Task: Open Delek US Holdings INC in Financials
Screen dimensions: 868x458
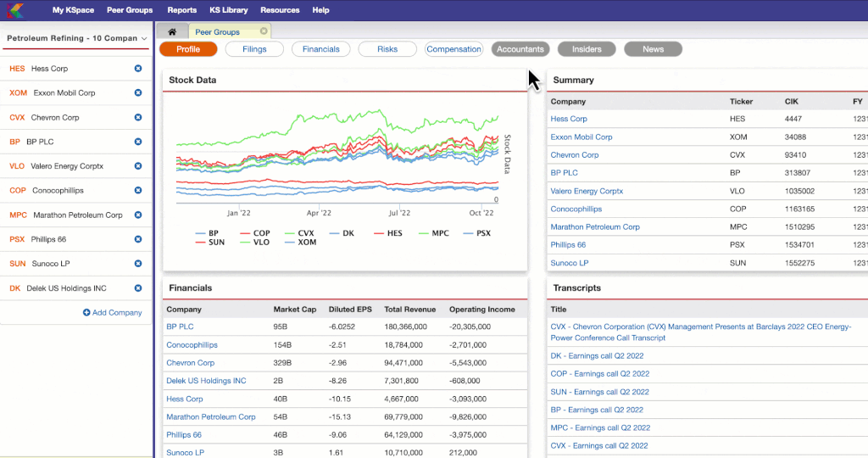Action: (x=206, y=381)
